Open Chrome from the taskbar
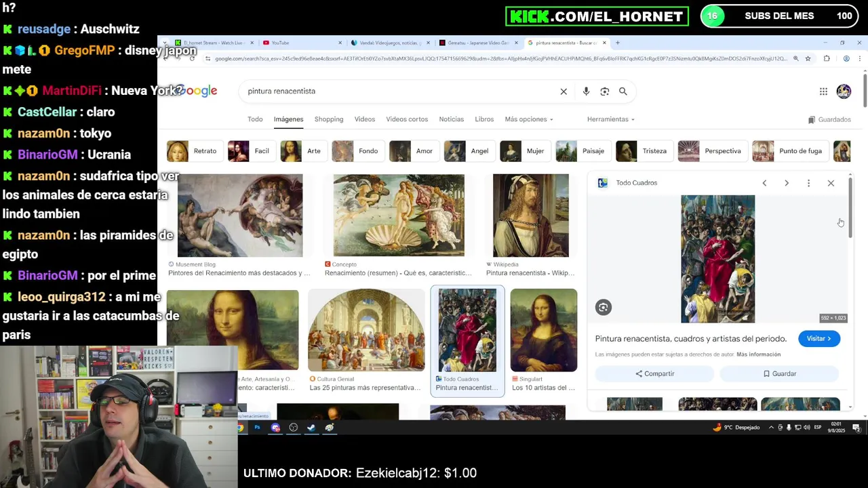This screenshot has width=868, height=488. click(x=240, y=428)
